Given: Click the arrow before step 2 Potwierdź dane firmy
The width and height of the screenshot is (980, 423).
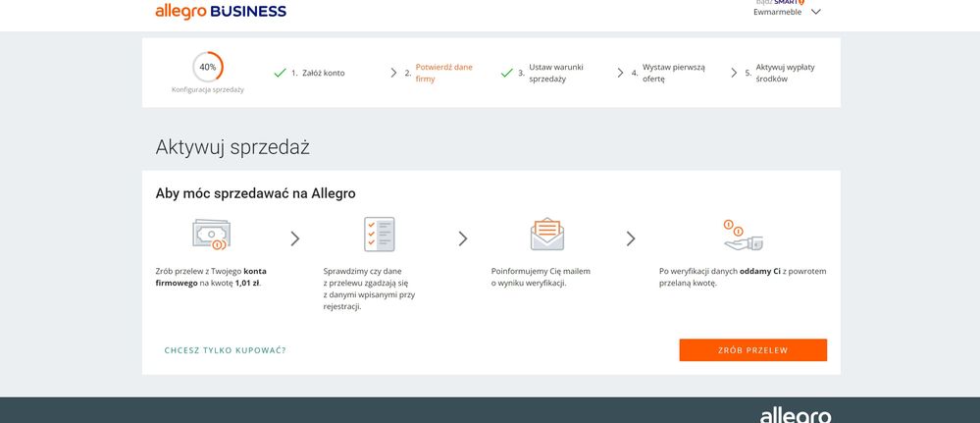Looking at the screenshot, I should point(393,74).
